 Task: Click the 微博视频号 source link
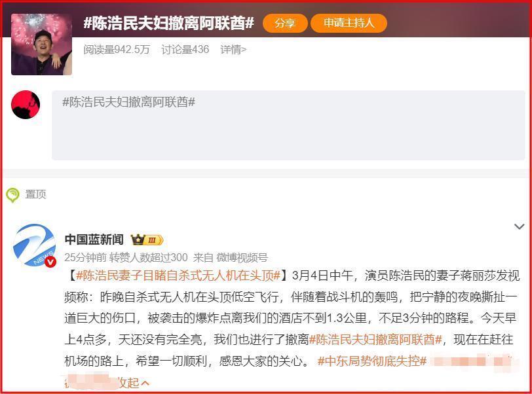tap(242, 258)
